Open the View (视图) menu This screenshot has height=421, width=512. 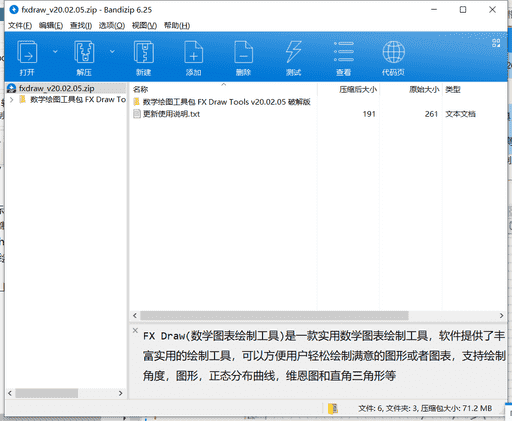point(144,26)
